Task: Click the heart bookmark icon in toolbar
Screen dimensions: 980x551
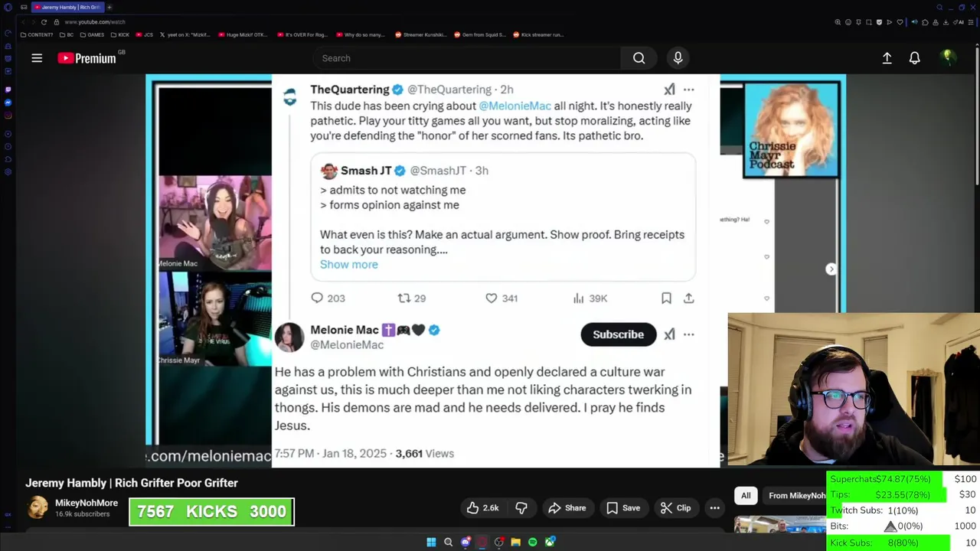Action: click(900, 22)
